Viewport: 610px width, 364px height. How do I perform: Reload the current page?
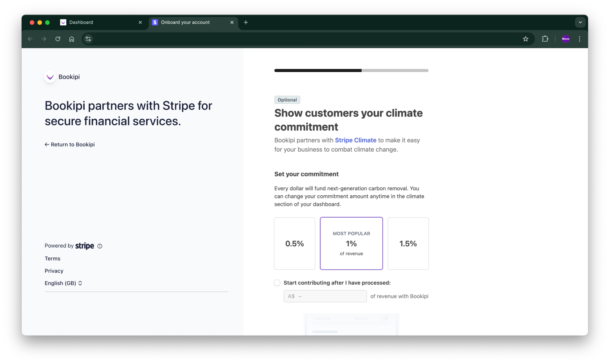[58, 39]
